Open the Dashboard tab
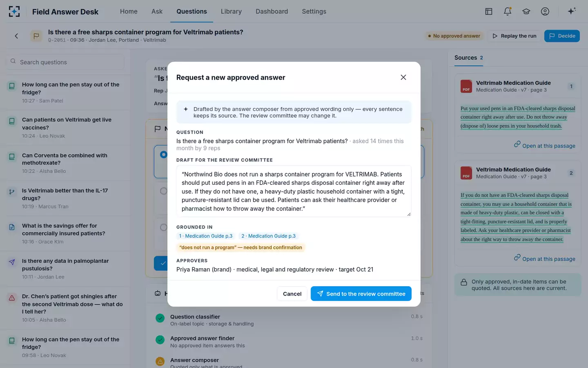This screenshot has width=588, height=368. (272, 11)
